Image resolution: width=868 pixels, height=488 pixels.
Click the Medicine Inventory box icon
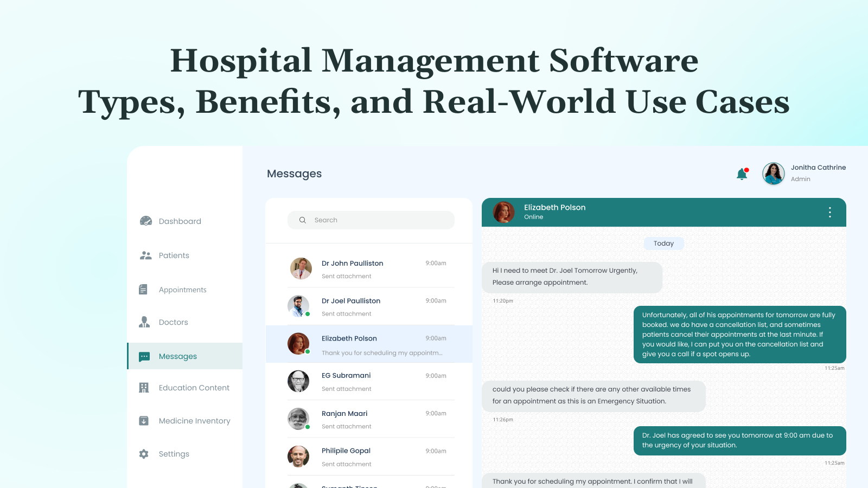pos(144,421)
